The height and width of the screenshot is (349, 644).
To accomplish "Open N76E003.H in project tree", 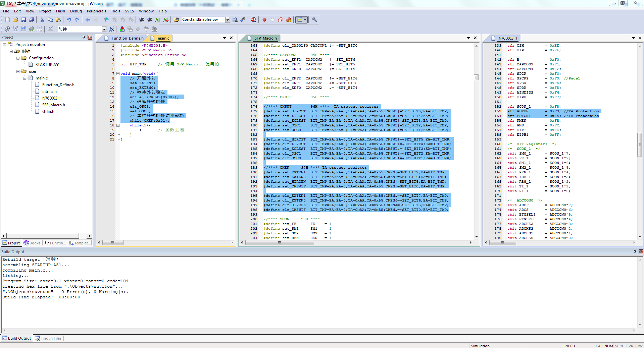I will click(x=52, y=98).
